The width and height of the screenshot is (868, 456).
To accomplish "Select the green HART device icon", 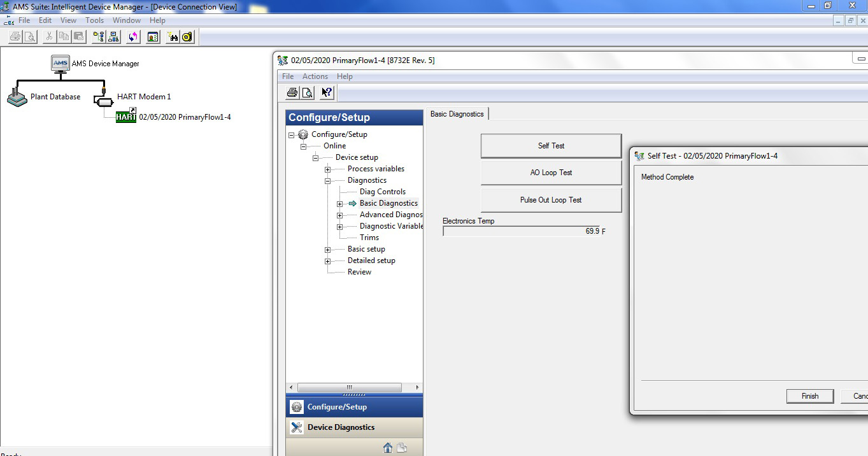I will coord(126,116).
